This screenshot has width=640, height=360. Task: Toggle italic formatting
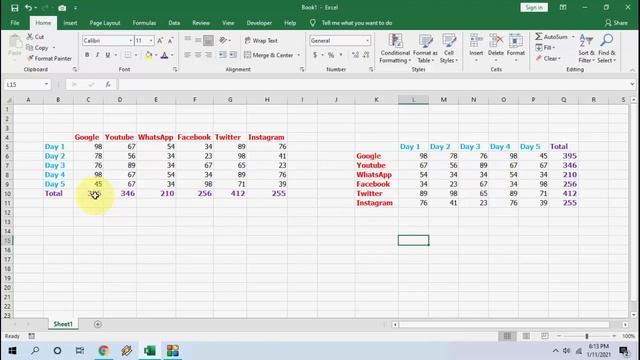[97, 55]
